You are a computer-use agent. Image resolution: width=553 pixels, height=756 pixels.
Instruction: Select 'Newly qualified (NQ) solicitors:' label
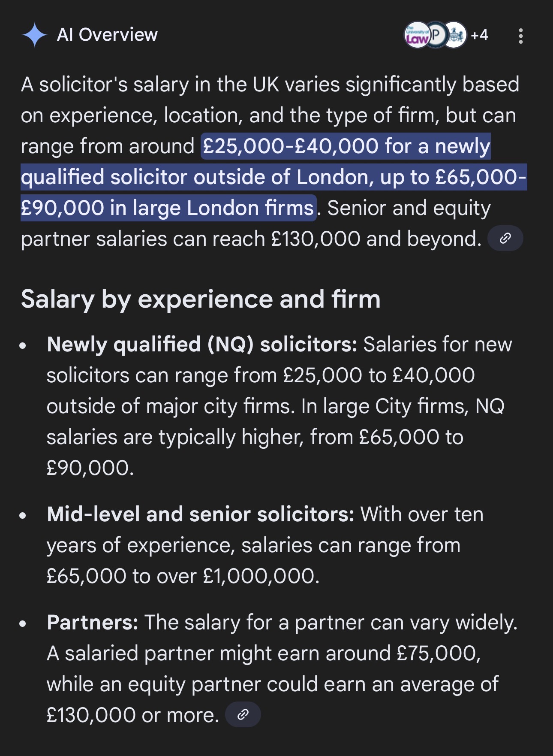pos(202,345)
